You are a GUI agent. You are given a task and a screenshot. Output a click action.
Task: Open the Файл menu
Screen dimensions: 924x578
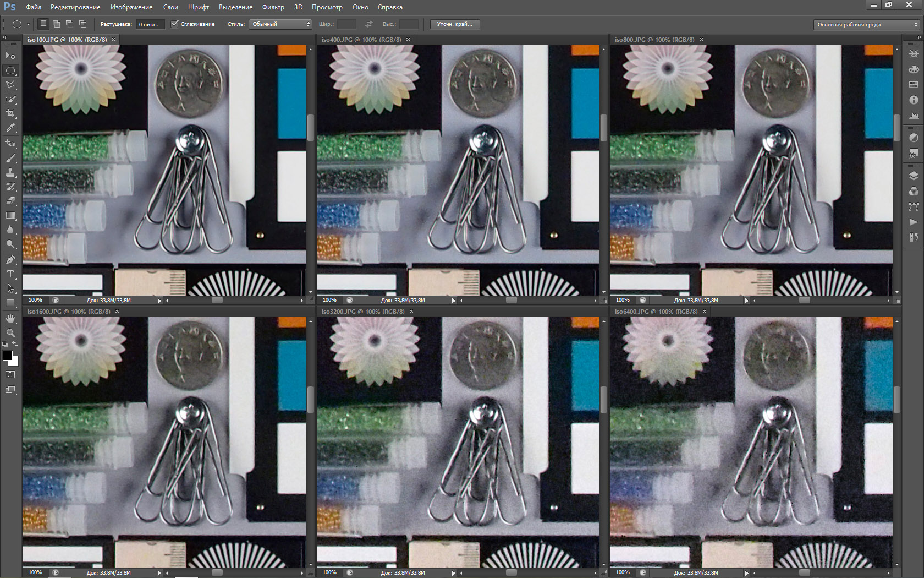[x=34, y=7]
